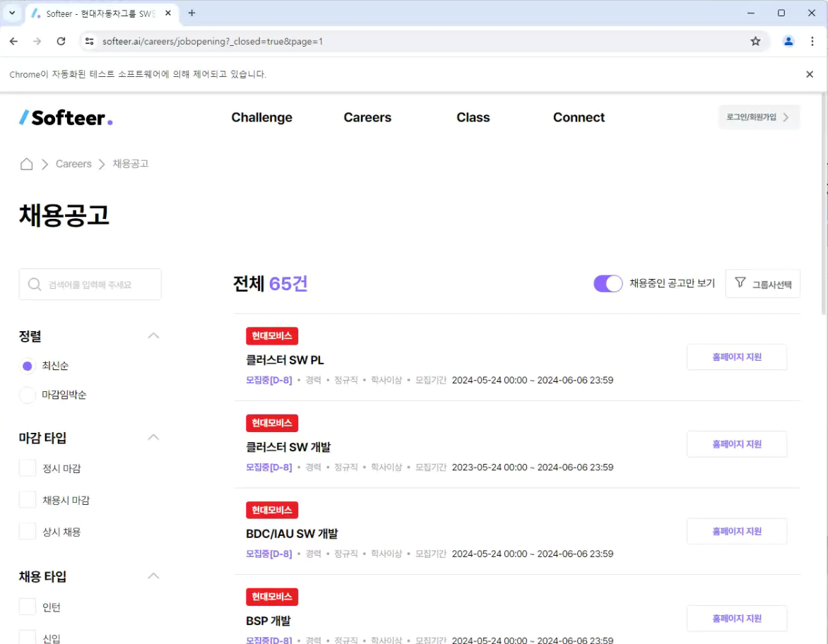
Task: Click the browser forward arrow
Action: coord(37,41)
